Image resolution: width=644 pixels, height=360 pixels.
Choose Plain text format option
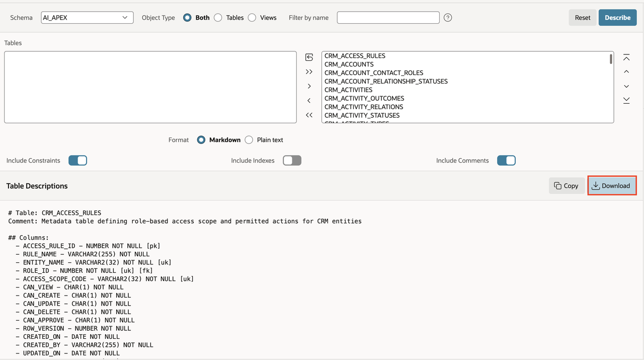(x=249, y=140)
